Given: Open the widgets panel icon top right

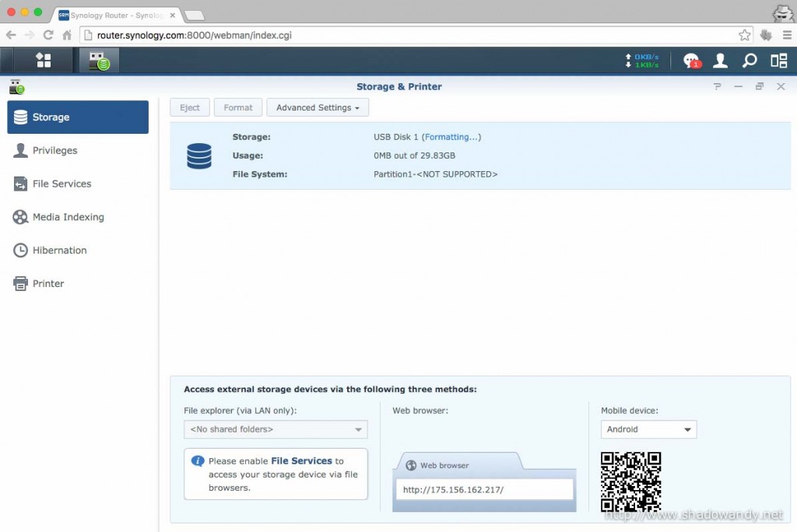Looking at the screenshot, I should coord(778,60).
